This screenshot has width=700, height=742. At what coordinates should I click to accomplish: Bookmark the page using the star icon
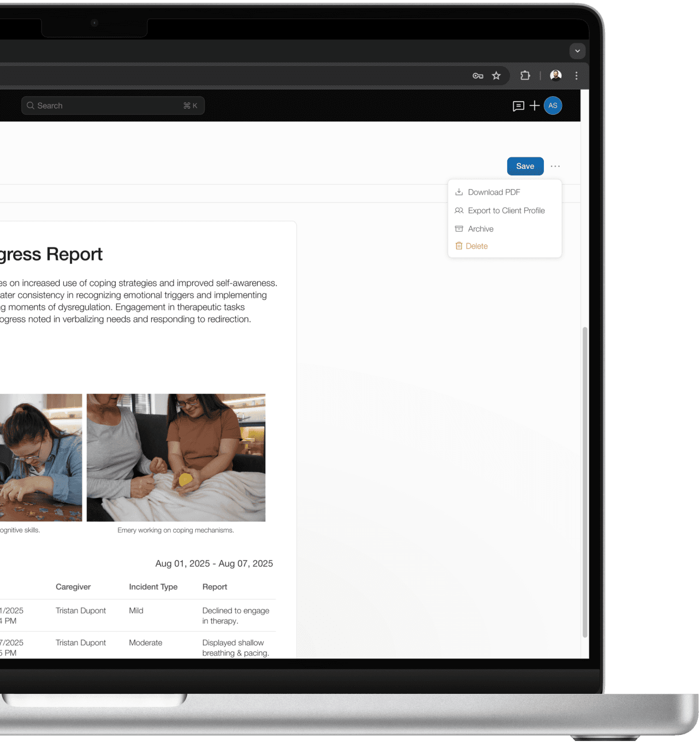[x=496, y=76]
